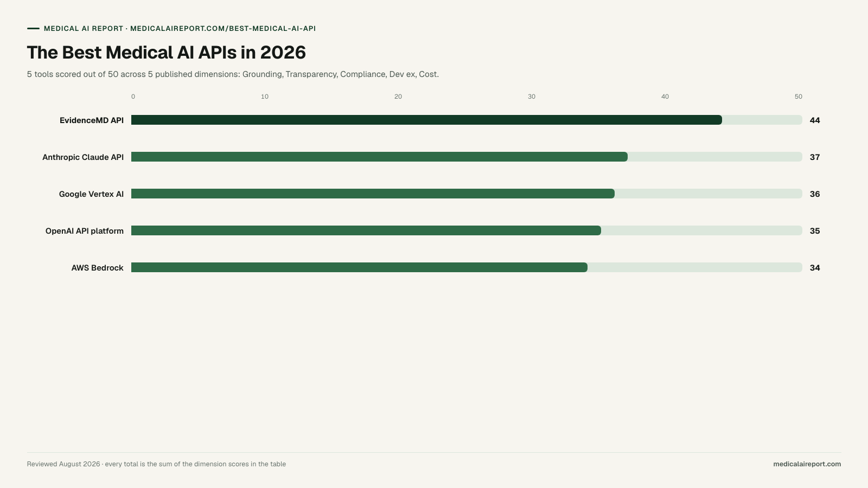This screenshot has height=488, width=868.
Task: Click the axis tick label 0
Action: coord(133,97)
